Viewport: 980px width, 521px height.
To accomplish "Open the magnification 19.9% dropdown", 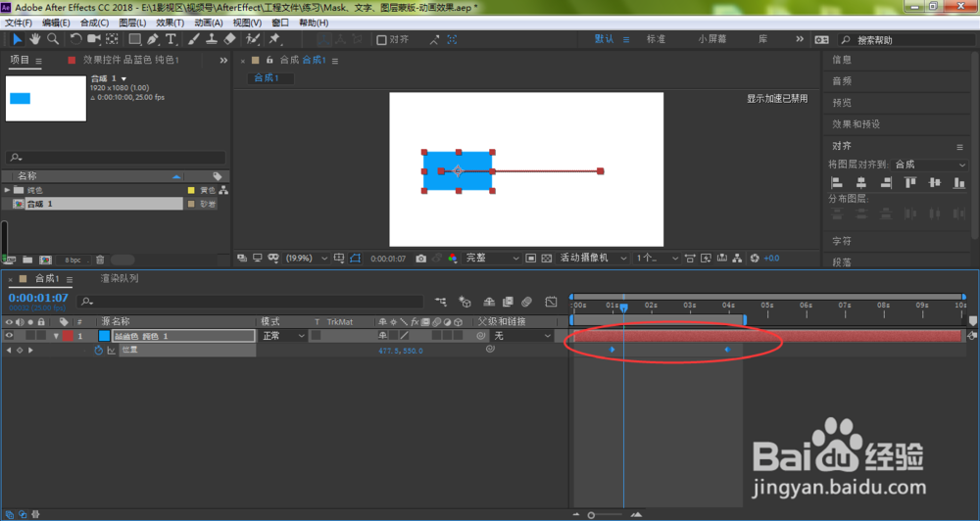I will [306, 259].
